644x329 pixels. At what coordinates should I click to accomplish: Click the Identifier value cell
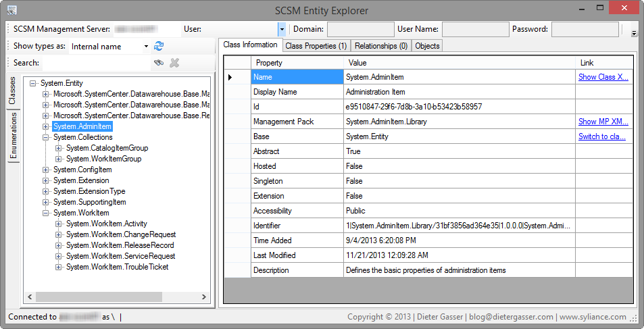click(x=459, y=226)
